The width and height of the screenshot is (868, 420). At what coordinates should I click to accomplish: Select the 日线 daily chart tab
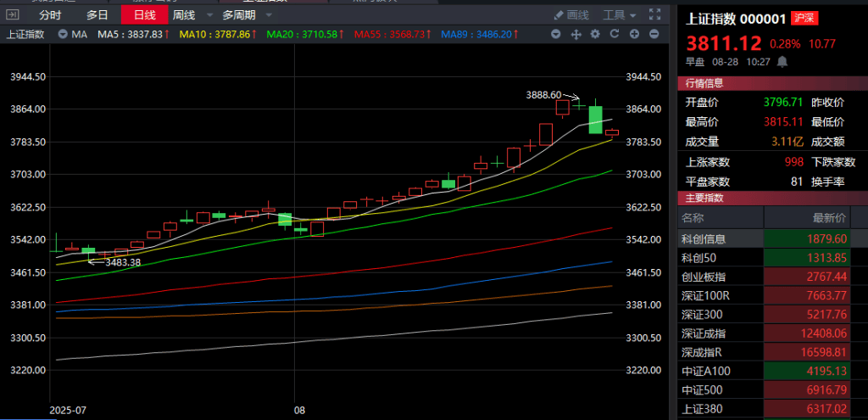pyautogui.click(x=144, y=15)
